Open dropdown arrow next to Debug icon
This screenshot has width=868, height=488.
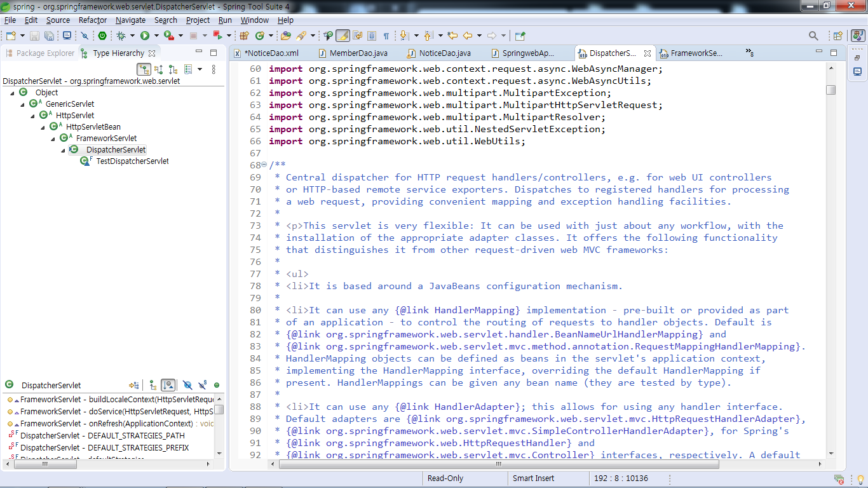(x=132, y=36)
